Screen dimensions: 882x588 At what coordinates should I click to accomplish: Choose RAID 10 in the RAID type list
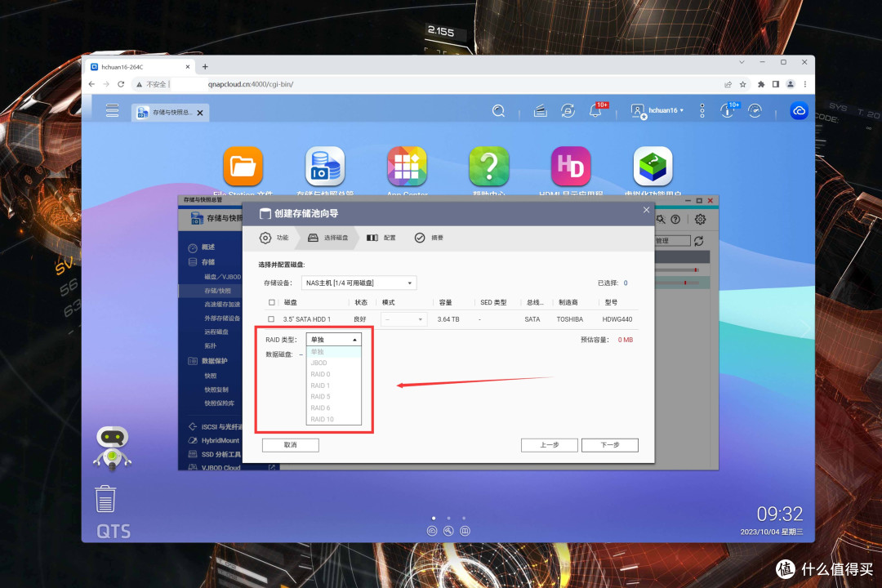coord(333,419)
